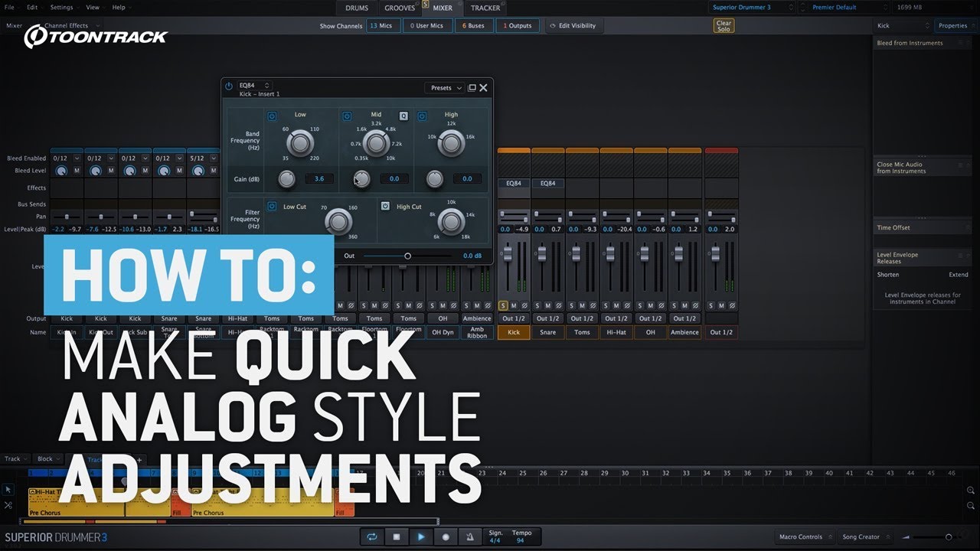
Task: Toggle the Low Cut filter power
Action: coord(272,206)
